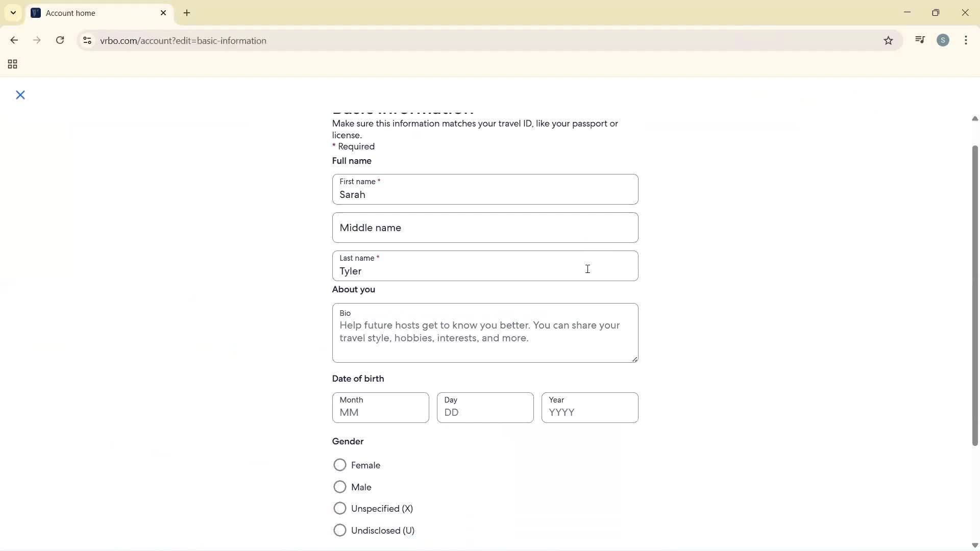
Task: Click the forward navigation arrow
Action: 37,40
